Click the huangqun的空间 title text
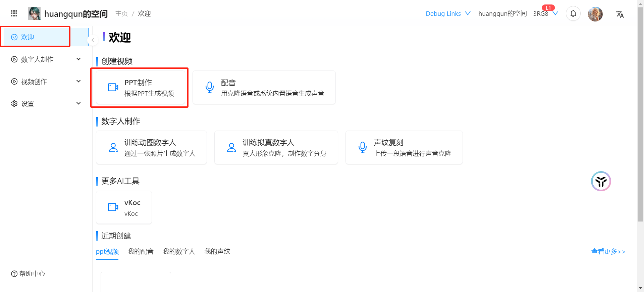 coord(76,14)
